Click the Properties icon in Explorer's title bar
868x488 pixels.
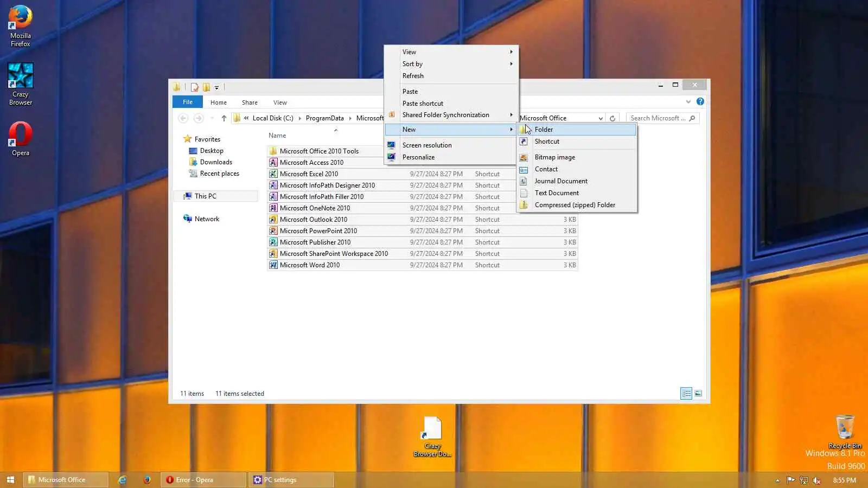(194, 87)
